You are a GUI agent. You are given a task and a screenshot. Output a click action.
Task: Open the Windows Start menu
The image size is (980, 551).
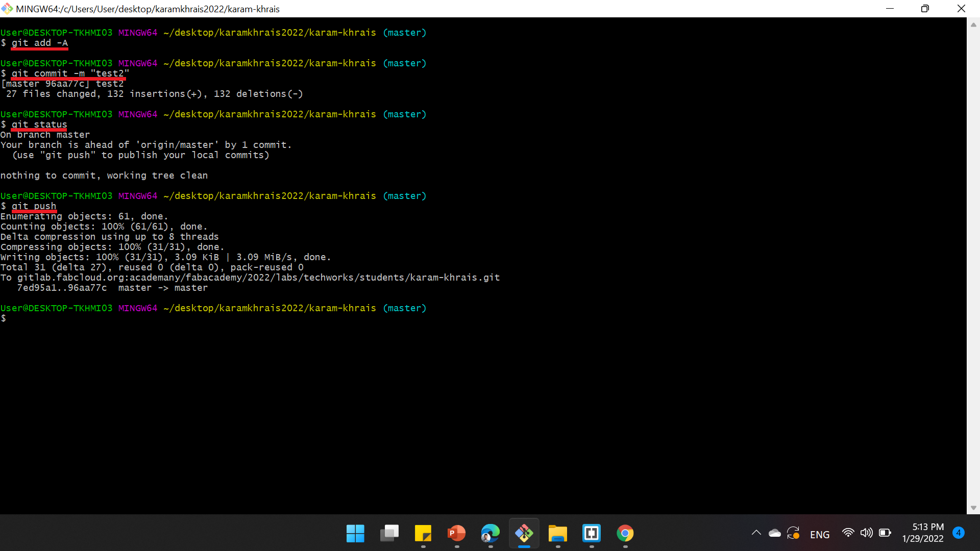click(x=355, y=534)
